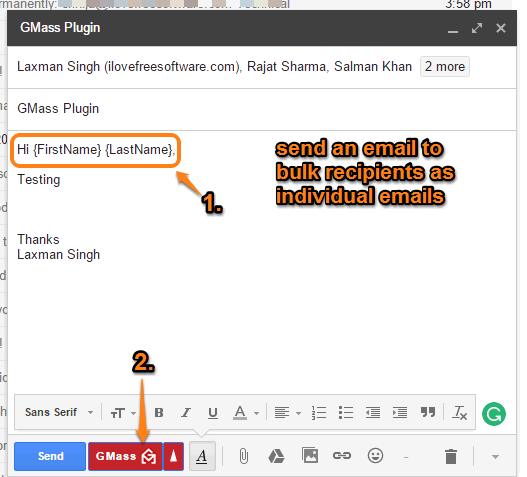
Task: Toggle underline formatting
Action: coord(212,412)
